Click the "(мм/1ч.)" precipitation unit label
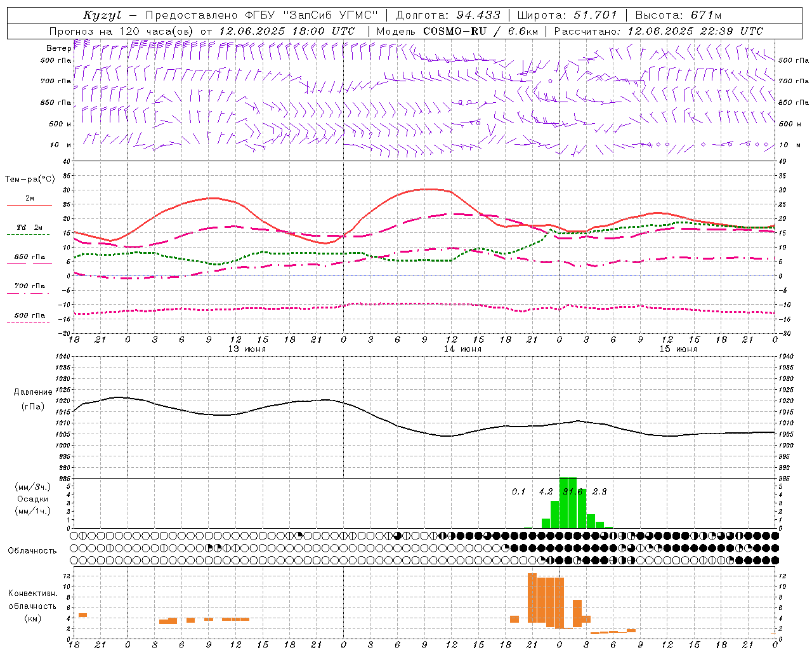Viewport: 812px width, 650px height. click(x=33, y=511)
